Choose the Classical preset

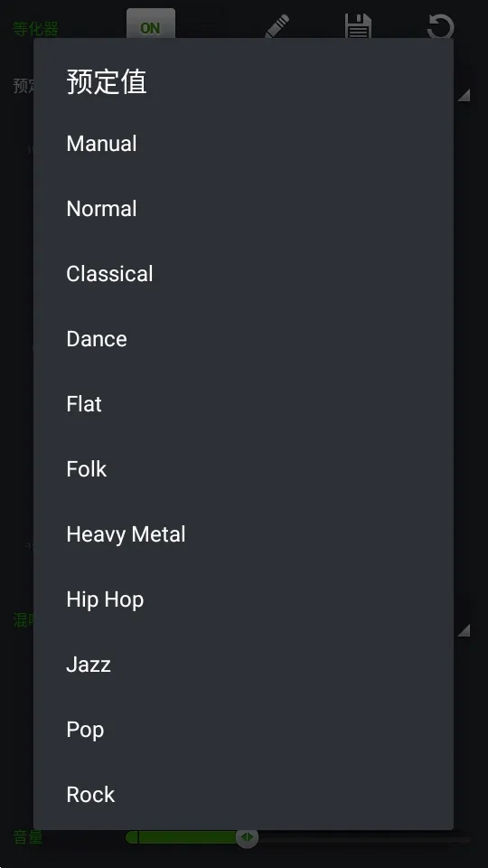coord(243,274)
